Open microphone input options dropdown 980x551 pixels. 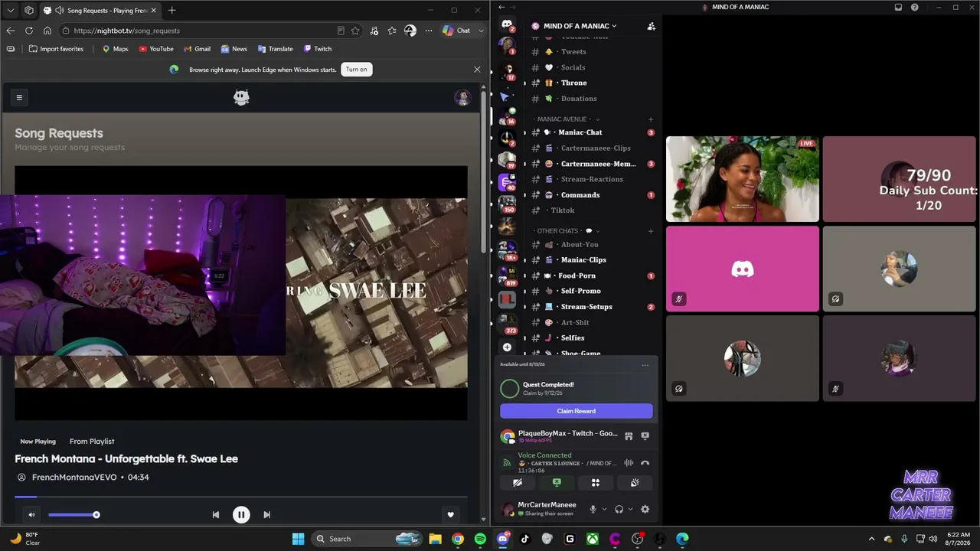(604, 509)
